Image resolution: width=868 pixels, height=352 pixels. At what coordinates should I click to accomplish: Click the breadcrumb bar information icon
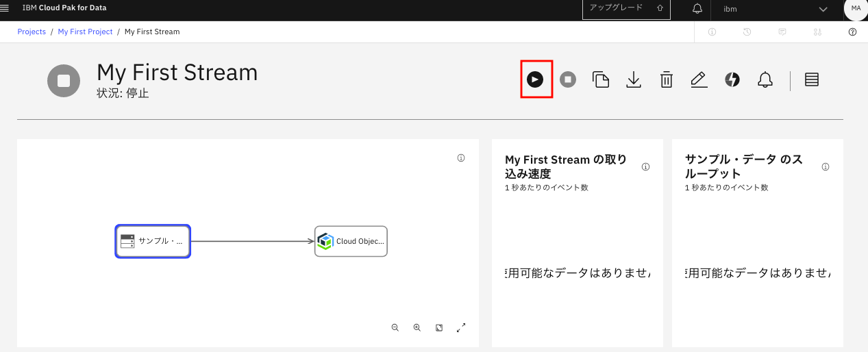tap(712, 32)
